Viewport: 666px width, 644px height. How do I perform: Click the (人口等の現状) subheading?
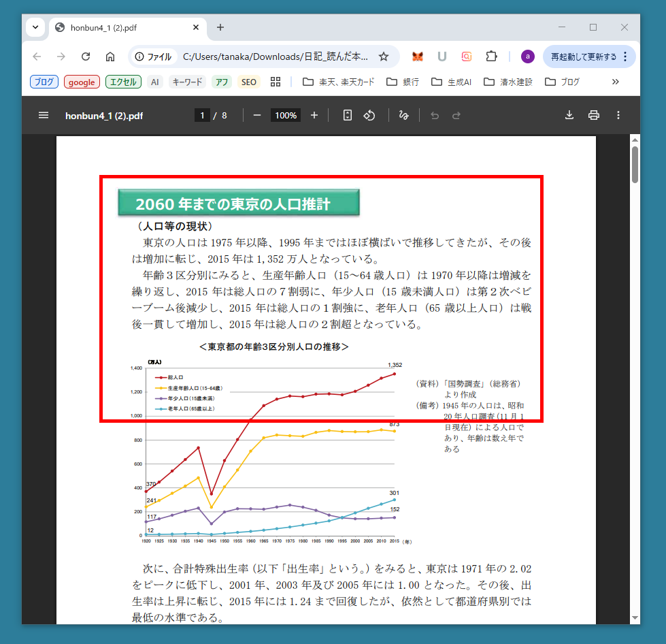175,226
